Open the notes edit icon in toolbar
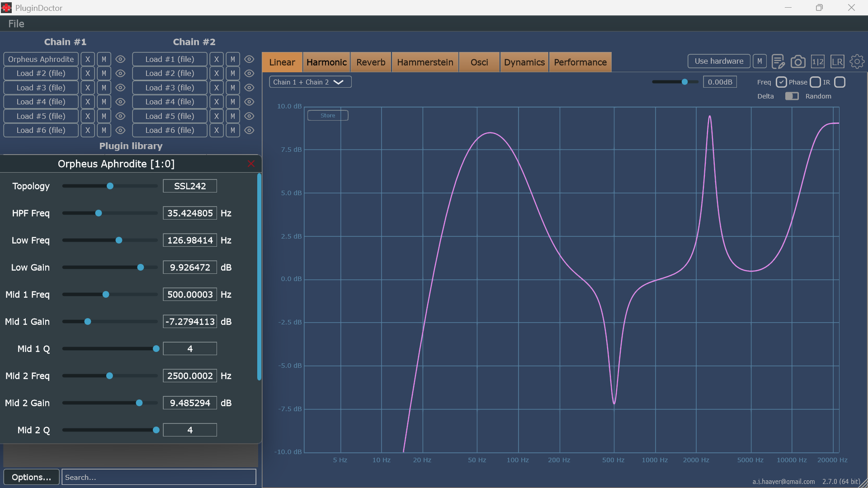The image size is (868, 488). (x=778, y=61)
